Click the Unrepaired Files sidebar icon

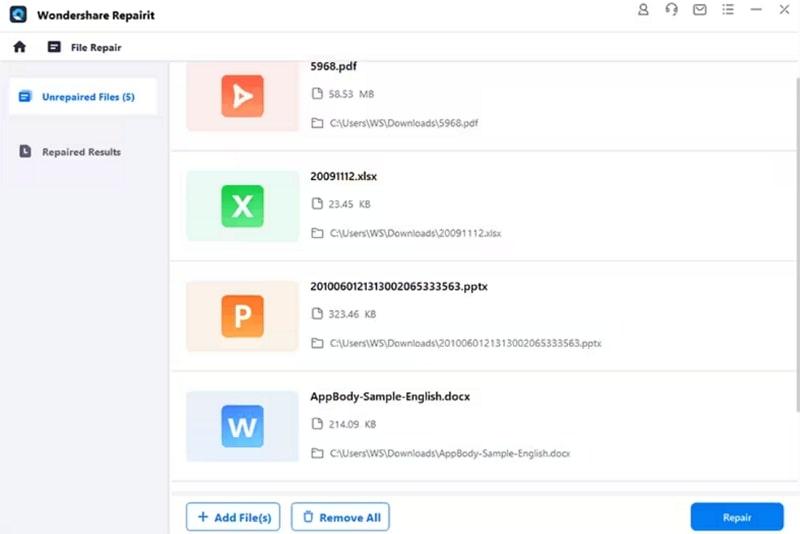click(x=25, y=96)
